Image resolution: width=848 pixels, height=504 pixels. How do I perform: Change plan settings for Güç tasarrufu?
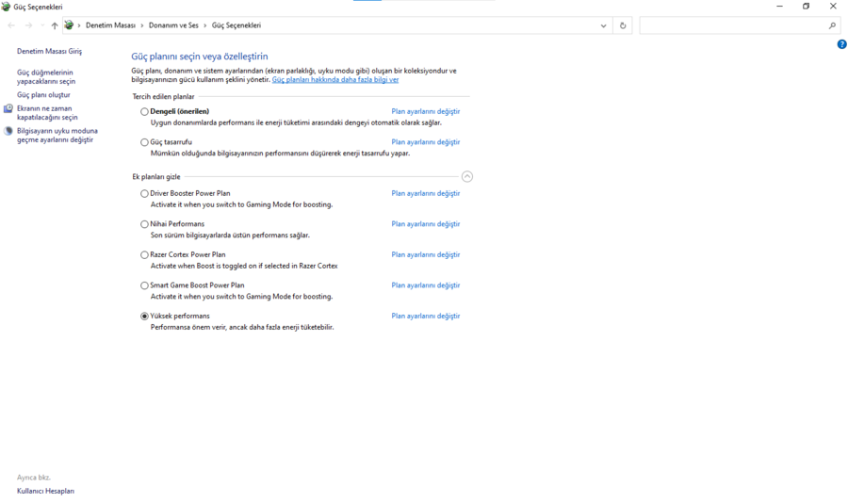(x=426, y=142)
